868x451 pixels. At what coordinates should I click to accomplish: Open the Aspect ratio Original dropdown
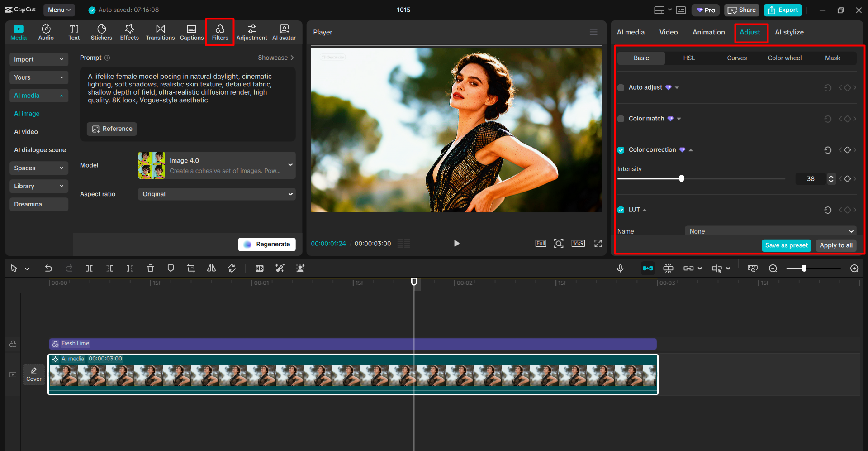click(x=216, y=194)
